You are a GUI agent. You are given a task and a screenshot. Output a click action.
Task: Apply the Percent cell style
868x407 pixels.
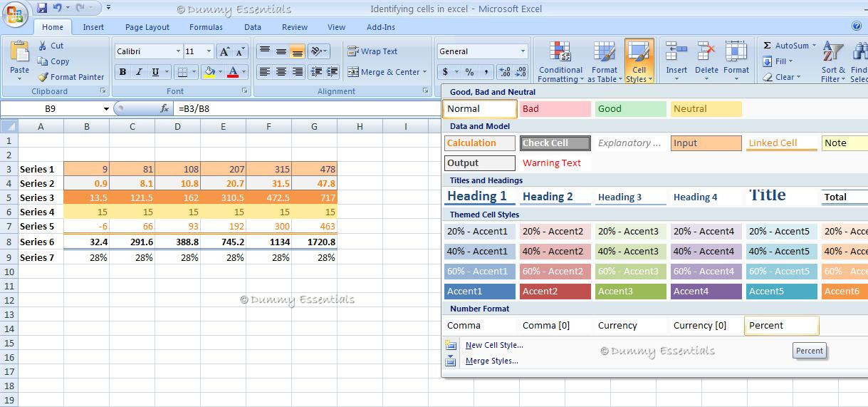[x=782, y=325]
